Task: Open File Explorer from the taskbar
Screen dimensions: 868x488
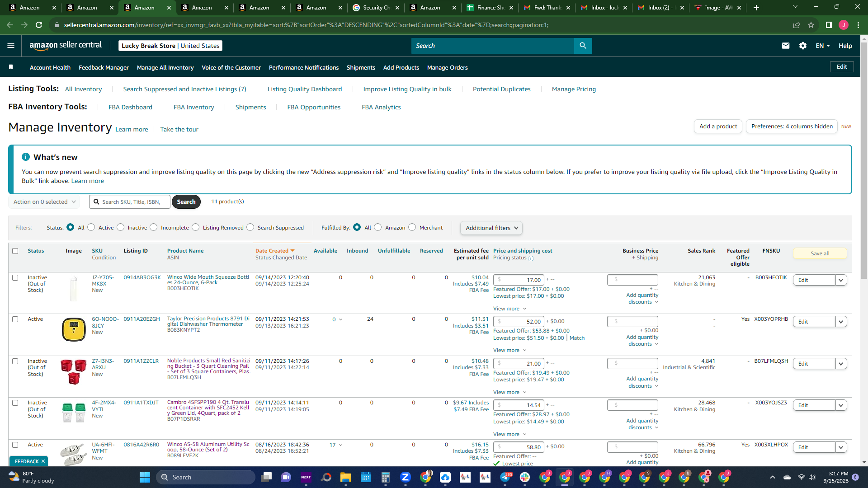Action: coord(346,477)
